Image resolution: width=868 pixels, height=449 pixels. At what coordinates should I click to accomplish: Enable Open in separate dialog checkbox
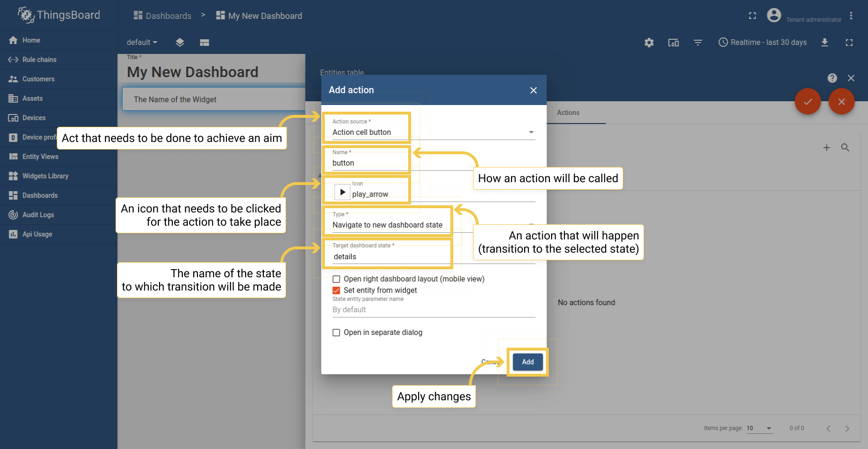336,333
